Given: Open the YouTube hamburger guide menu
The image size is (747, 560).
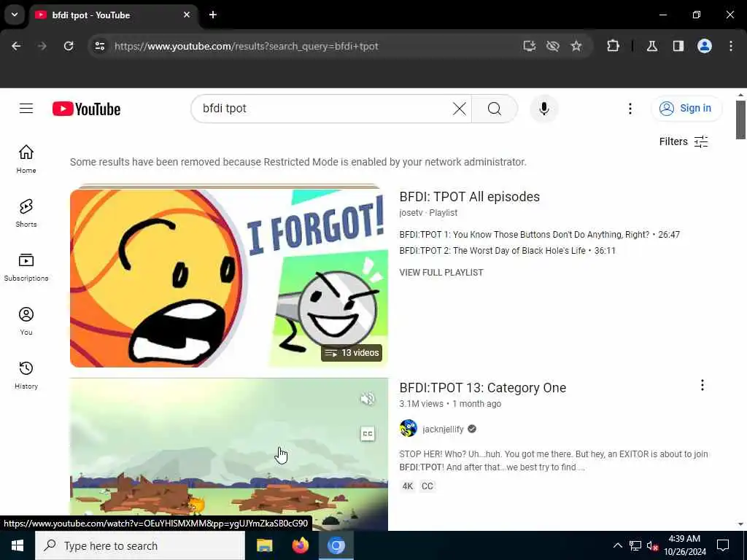Looking at the screenshot, I should (x=26, y=109).
